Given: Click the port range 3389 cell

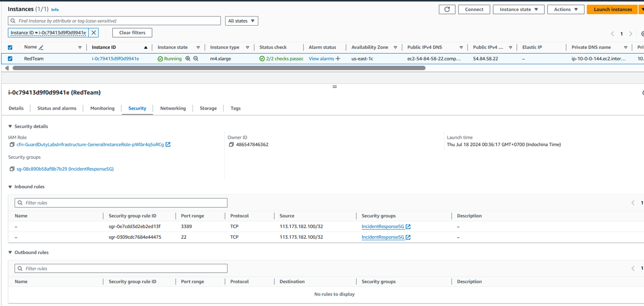Looking at the screenshot, I should click(x=186, y=227).
